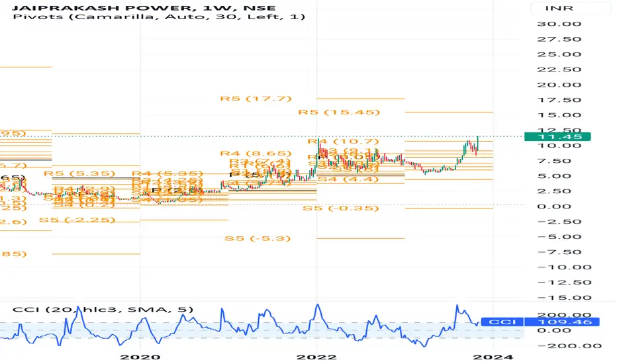Click −2.50 on the price scale
This screenshot has height=364, width=617.
tap(559, 222)
